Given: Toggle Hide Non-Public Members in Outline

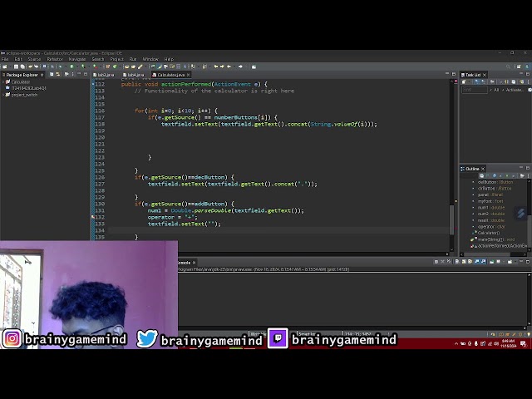Looking at the screenshot, I should tap(507, 175).
